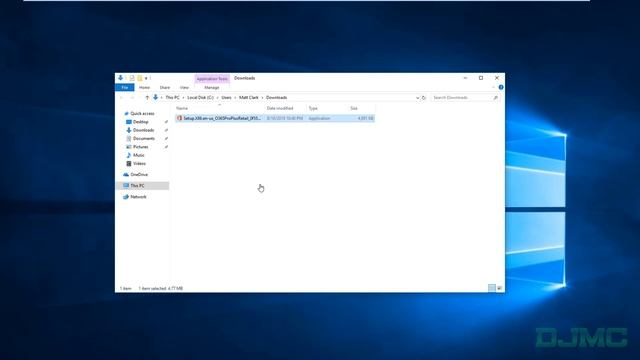Click Users in the address breadcrumb
This screenshot has height=360, width=640.
click(227, 98)
